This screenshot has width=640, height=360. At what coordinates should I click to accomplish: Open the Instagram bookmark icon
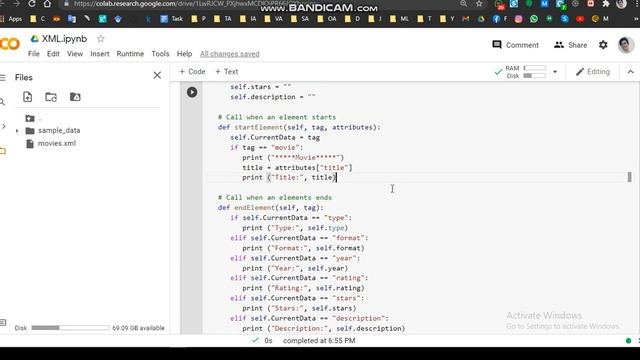coord(518,19)
